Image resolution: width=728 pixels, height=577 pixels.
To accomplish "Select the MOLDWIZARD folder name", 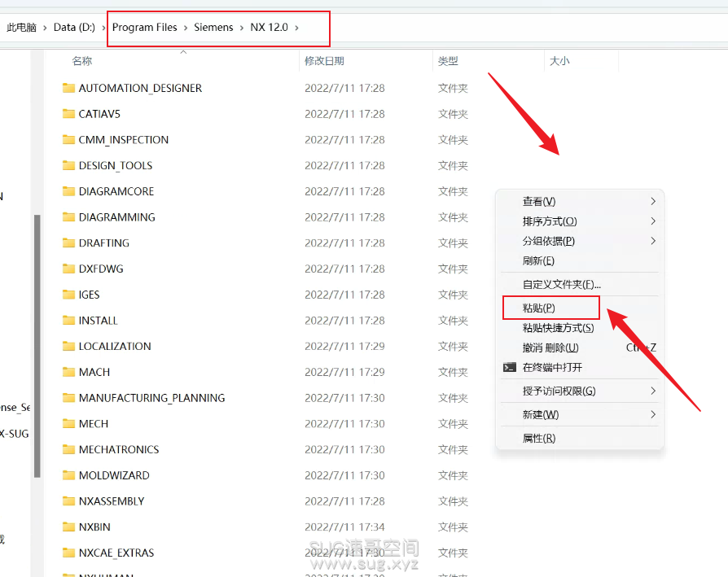I will click(114, 475).
